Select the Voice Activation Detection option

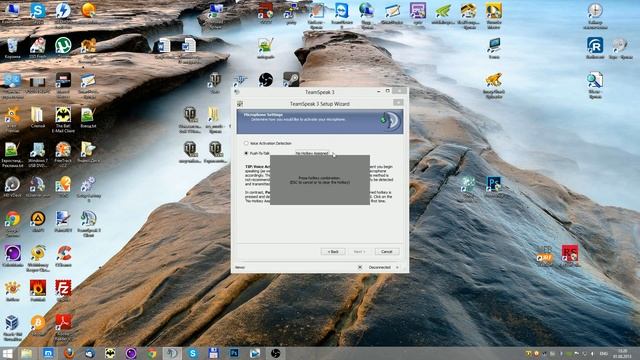click(x=268, y=143)
